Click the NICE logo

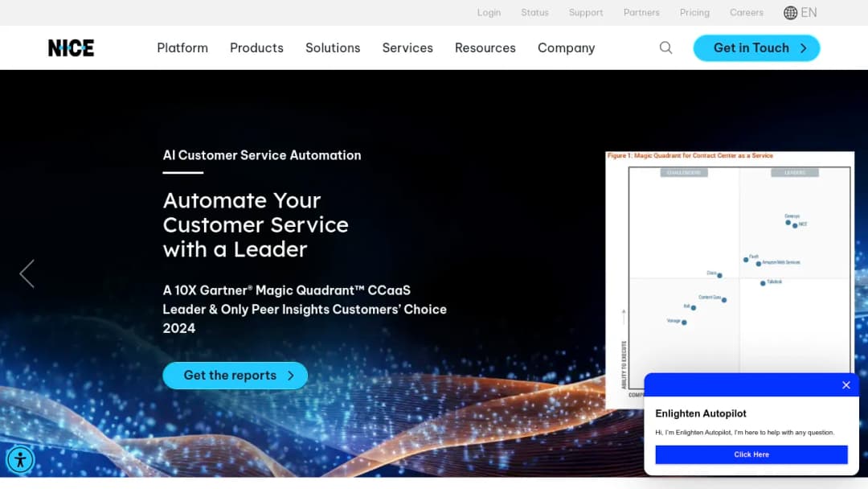pyautogui.click(x=71, y=47)
